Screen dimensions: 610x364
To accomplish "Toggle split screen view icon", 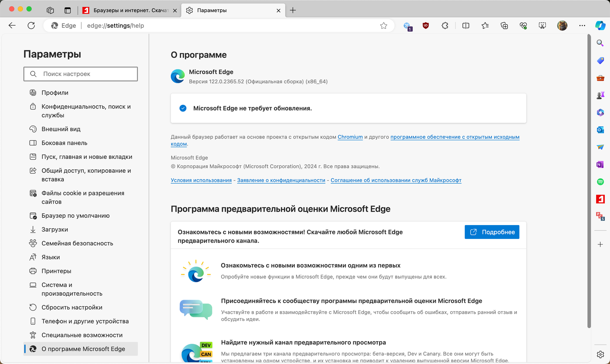I will click(466, 26).
